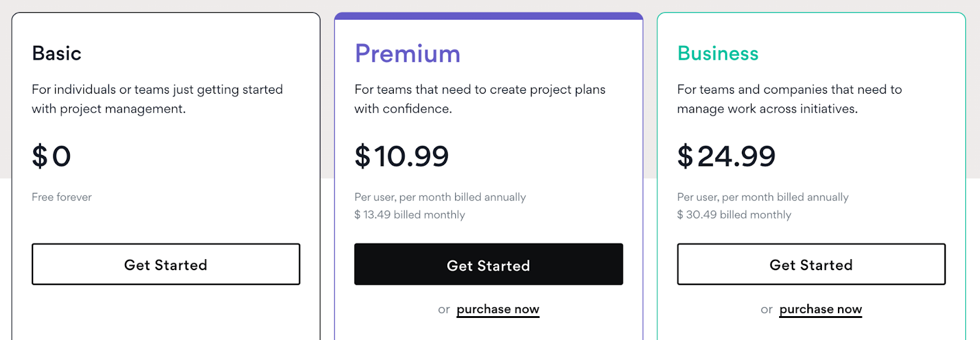
Task: Click the Business plan description text
Action: (789, 99)
